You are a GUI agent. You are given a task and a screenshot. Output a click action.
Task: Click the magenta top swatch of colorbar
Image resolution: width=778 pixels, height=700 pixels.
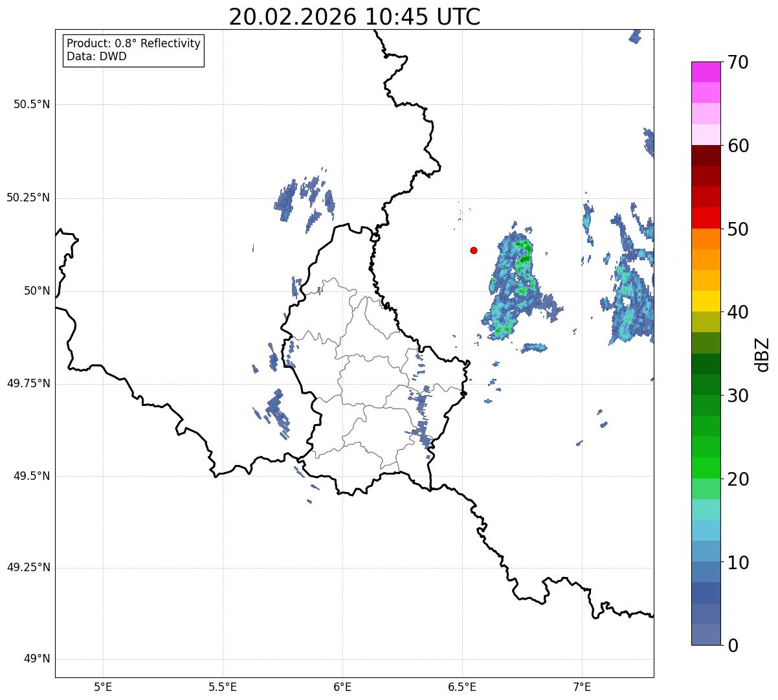point(706,72)
